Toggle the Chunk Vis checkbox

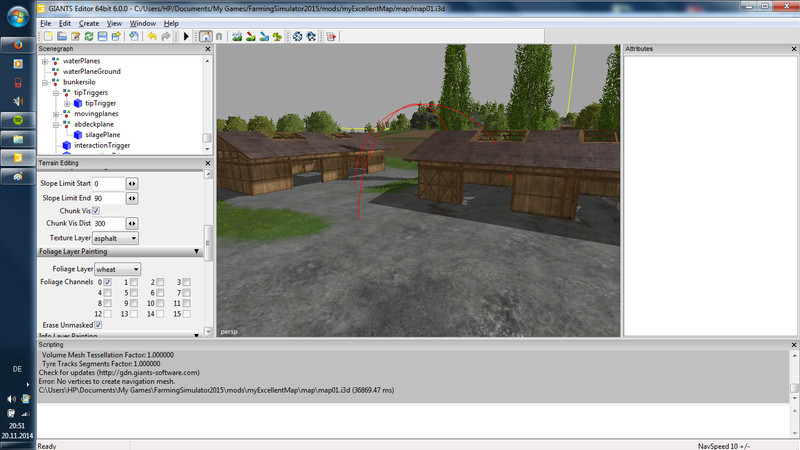96,211
